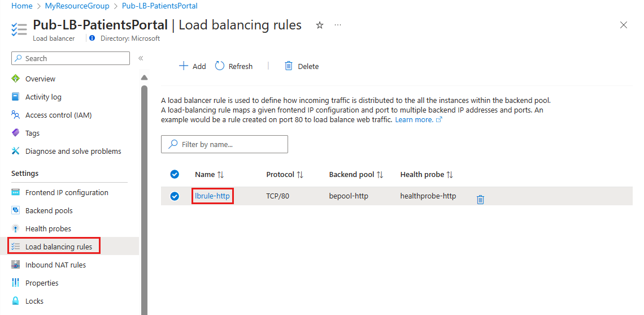Image resolution: width=644 pixels, height=315 pixels.
Task: Close the load balancing rules blade
Action: point(624,25)
